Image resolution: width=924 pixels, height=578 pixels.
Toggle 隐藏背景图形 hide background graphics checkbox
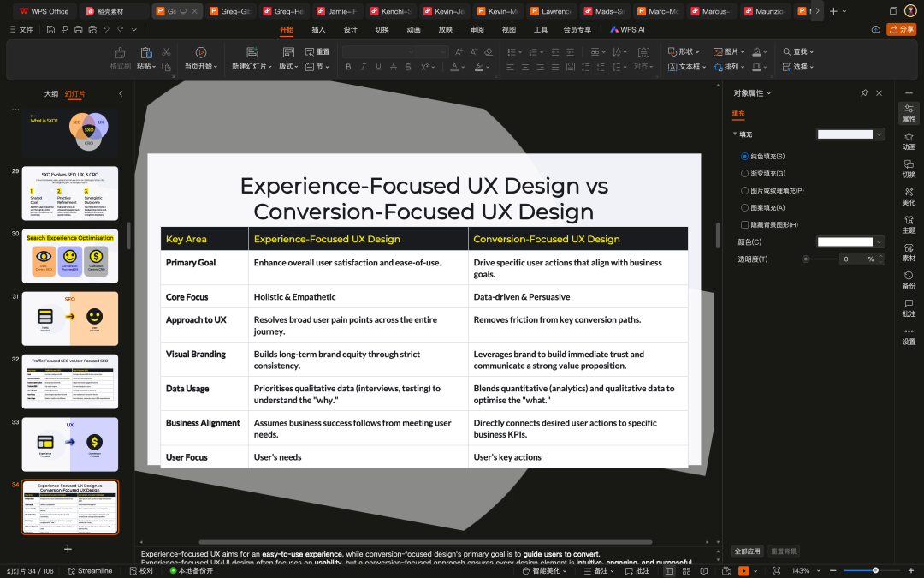point(744,224)
